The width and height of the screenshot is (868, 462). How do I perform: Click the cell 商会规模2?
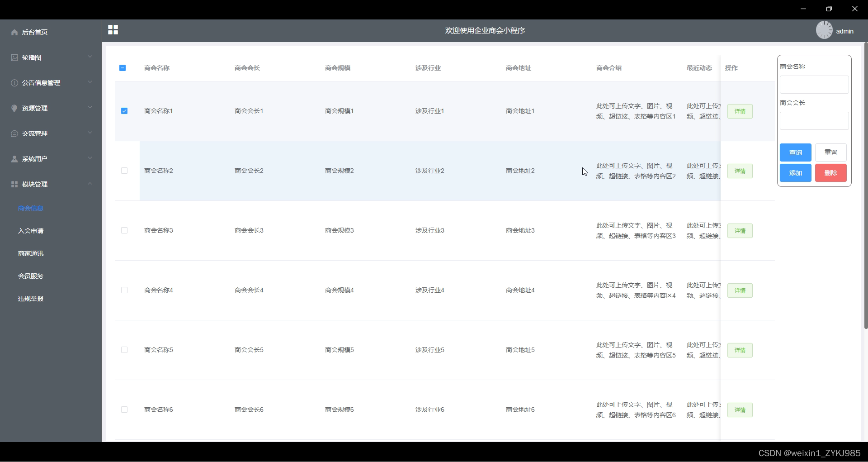pos(340,171)
